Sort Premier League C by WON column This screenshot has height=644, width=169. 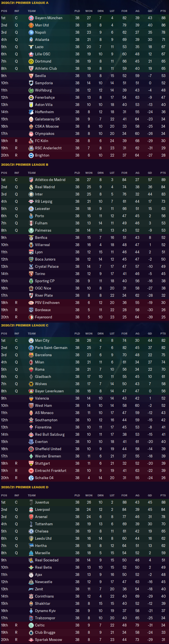[89, 333]
